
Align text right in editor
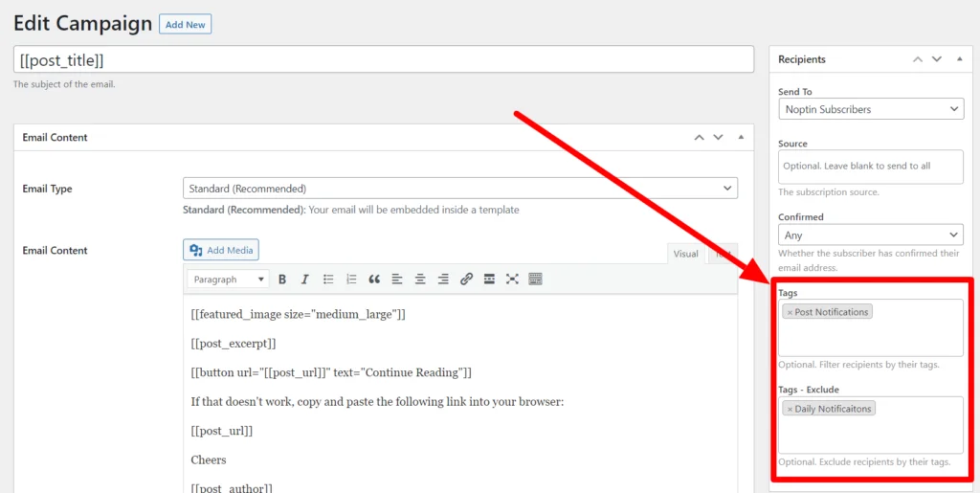pyautogui.click(x=443, y=280)
